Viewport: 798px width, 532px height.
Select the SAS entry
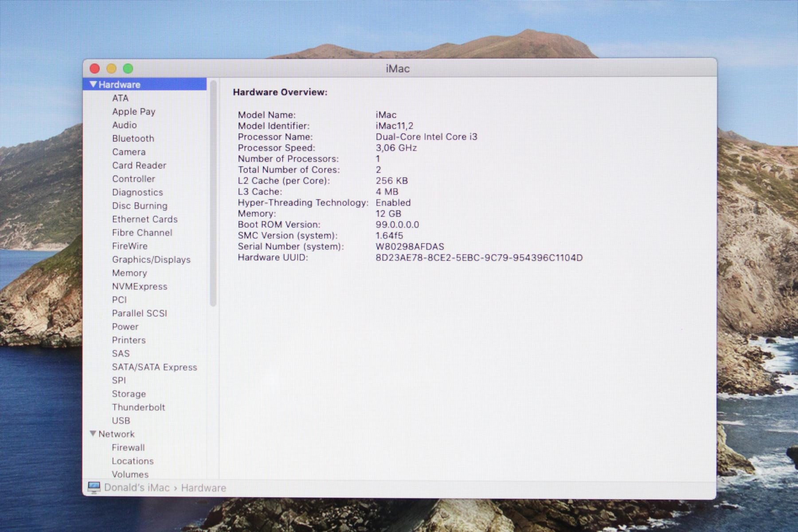[x=121, y=354]
